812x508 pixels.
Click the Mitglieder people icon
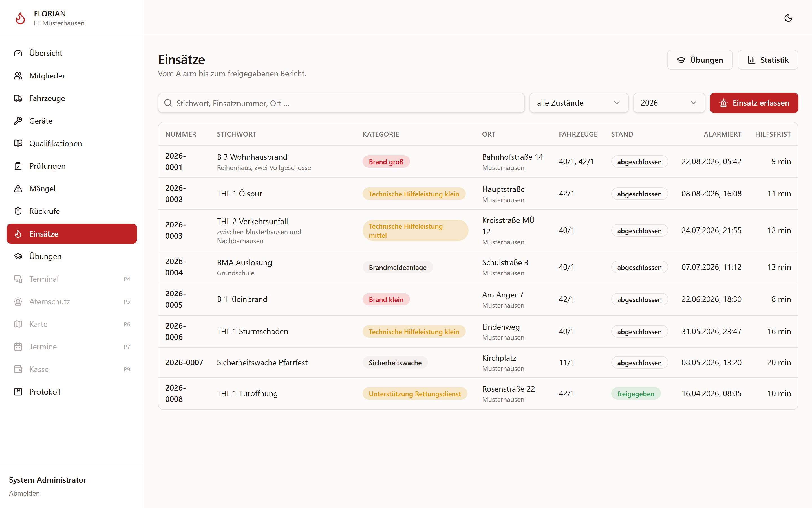click(x=18, y=76)
